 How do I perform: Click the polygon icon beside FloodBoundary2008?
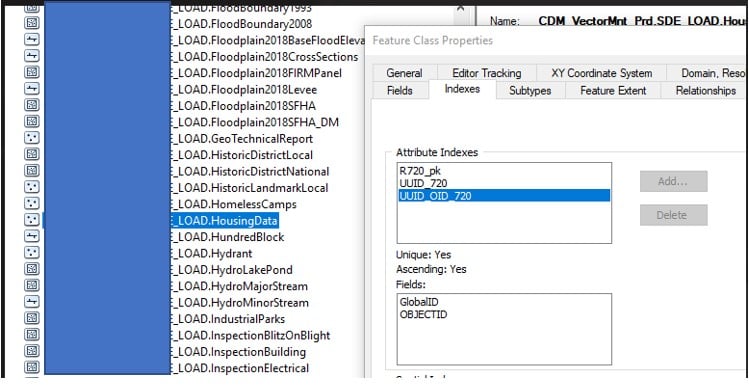32,23
